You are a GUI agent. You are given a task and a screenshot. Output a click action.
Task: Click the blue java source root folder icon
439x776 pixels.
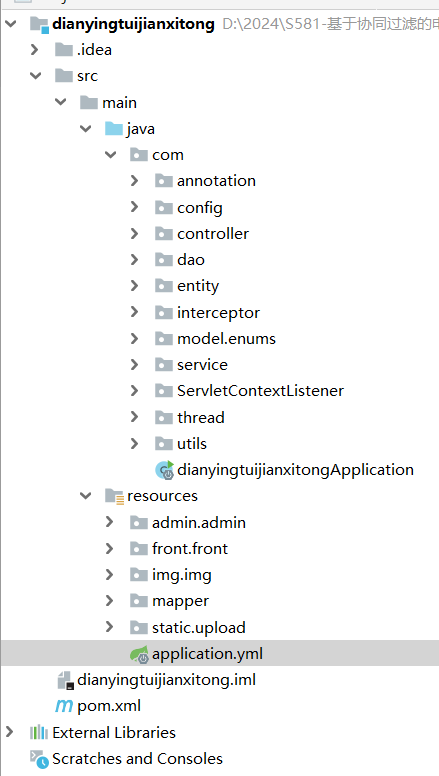click(114, 129)
